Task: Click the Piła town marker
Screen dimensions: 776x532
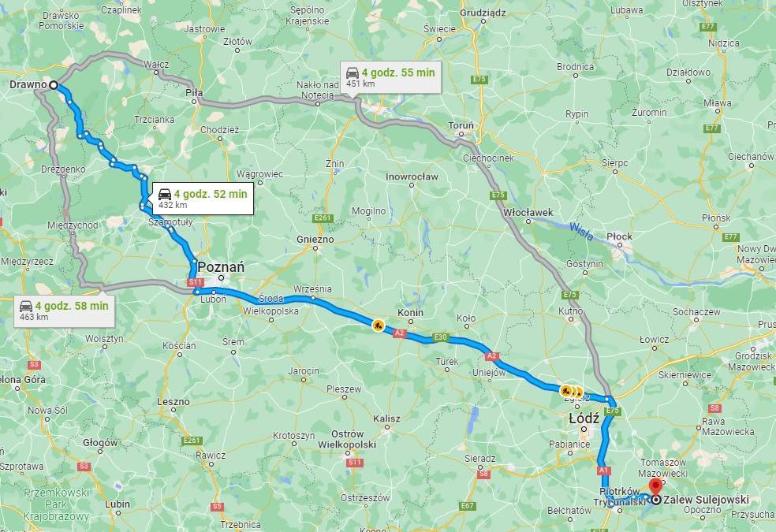Action: [194, 102]
